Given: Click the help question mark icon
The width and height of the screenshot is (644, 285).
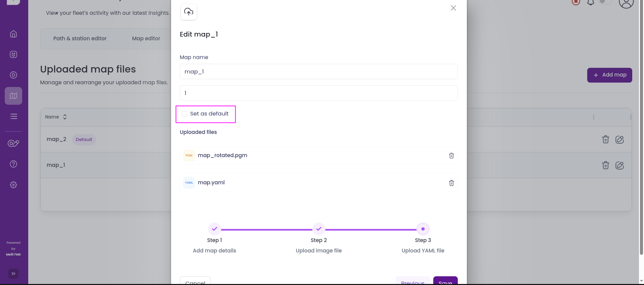Looking at the screenshot, I should [x=13, y=164].
